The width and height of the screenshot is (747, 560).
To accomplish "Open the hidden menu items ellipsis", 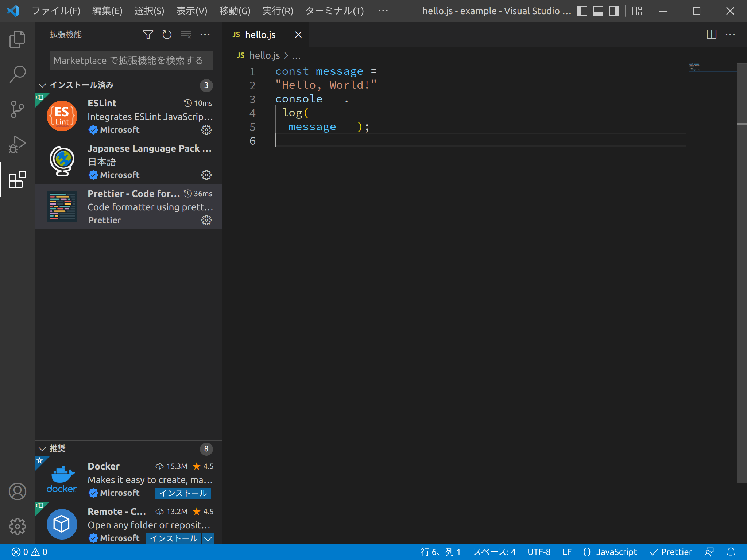I will [x=383, y=11].
